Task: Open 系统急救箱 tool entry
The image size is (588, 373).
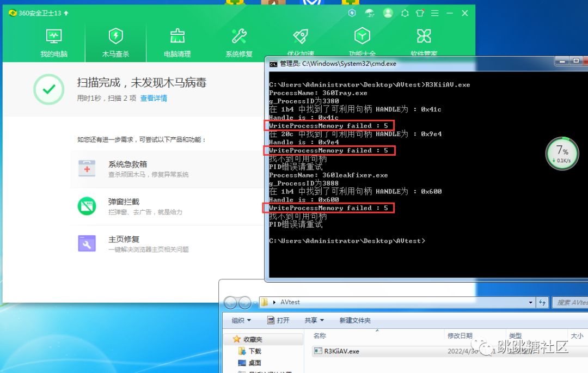Action: coord(167,169)
